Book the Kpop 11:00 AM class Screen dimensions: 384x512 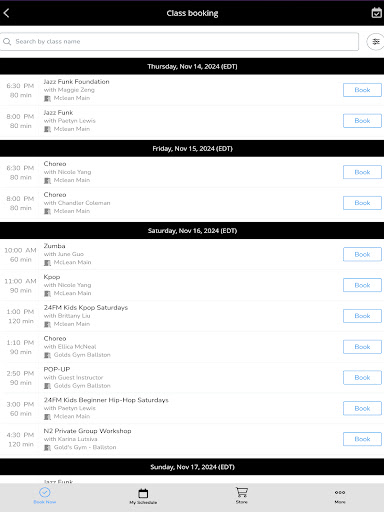click(x=362, y=285)
